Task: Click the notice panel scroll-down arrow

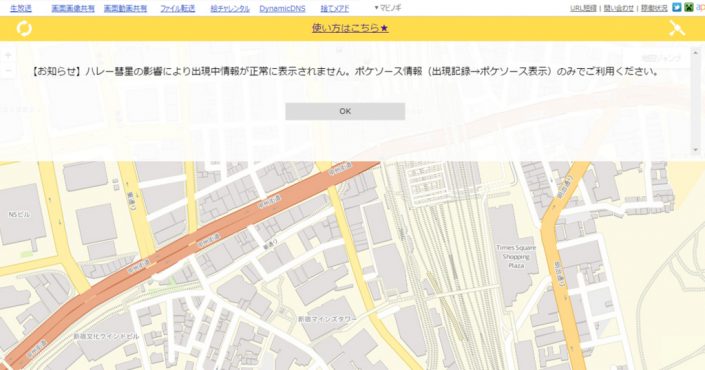Action: [x=696, y=150]
